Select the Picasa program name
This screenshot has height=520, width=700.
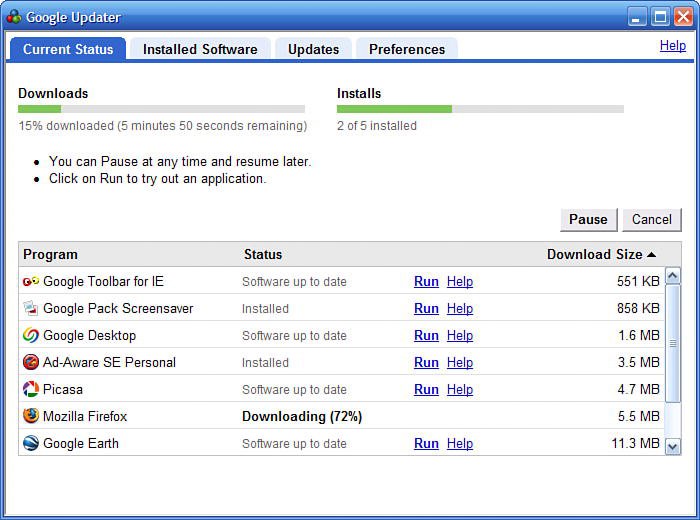tap(62, 389)
